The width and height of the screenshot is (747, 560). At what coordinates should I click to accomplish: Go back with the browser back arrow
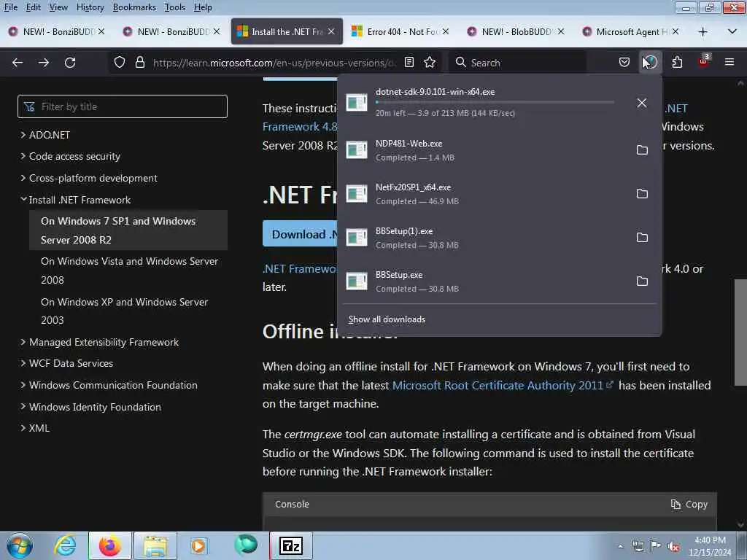click(x=18, y=63)
